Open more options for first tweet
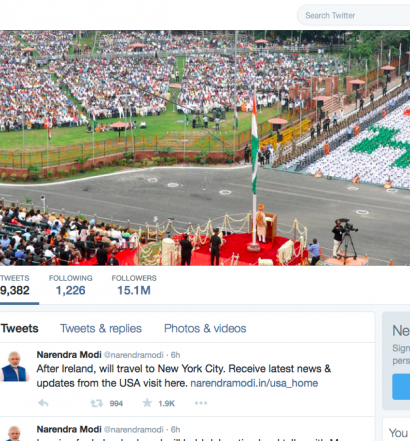 [201, 403]
